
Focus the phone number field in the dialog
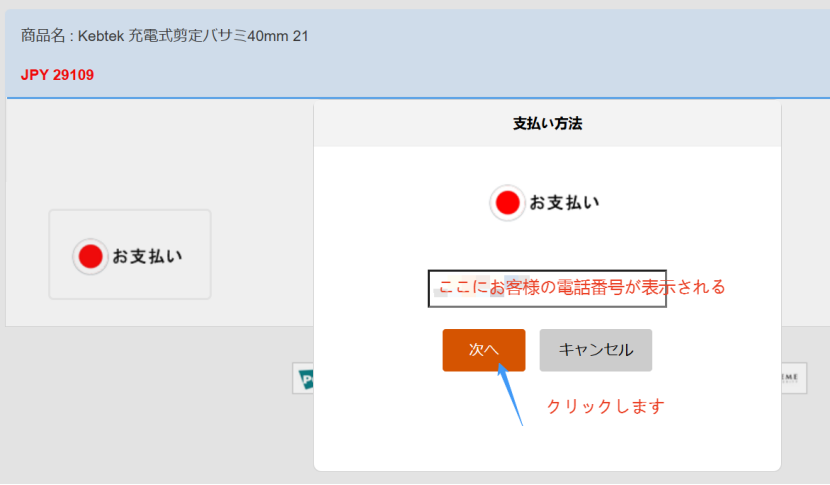tap(547, 288)
